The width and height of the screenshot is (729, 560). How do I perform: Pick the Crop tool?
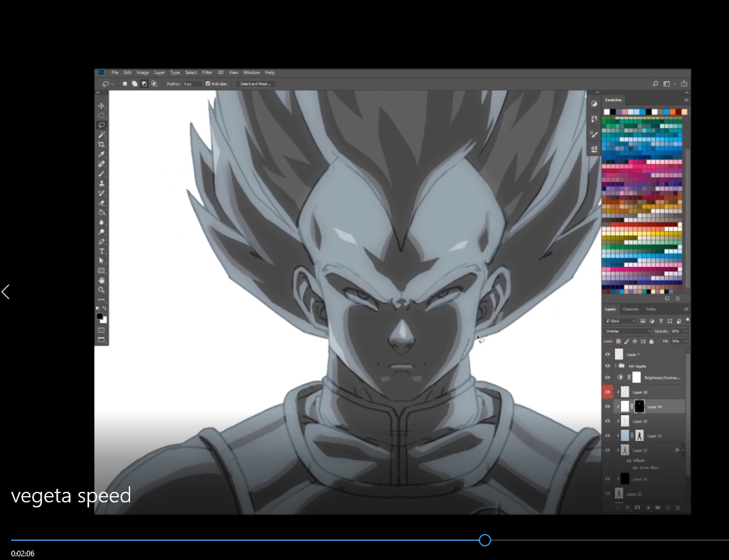point(102,144)
